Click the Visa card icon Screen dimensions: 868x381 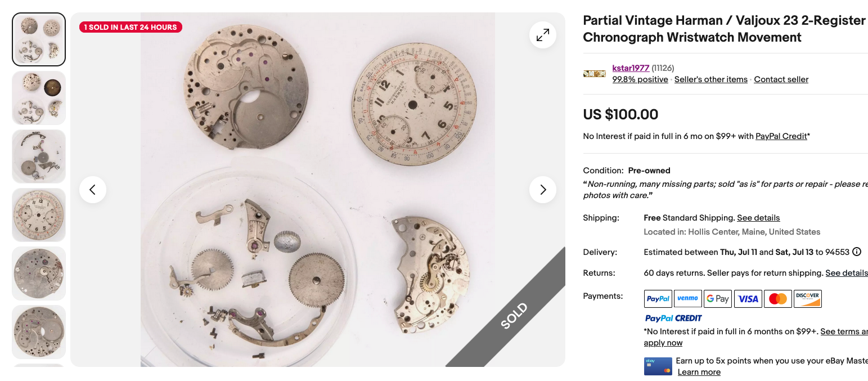pyautogui.click(x=748, y=299)
